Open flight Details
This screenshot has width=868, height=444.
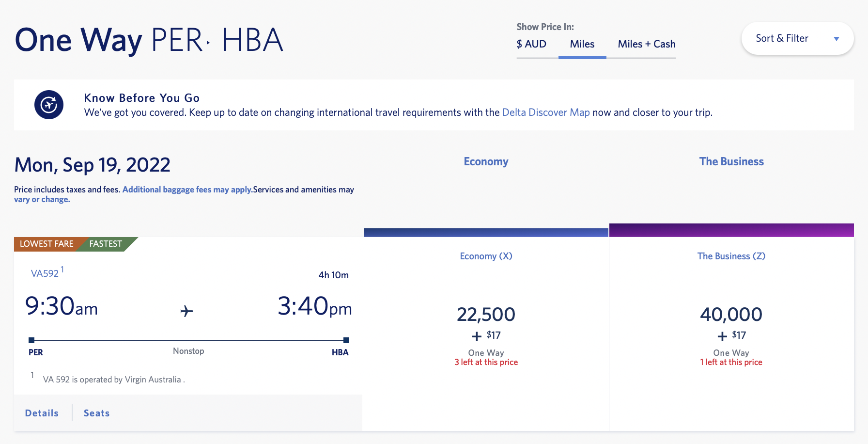coord(42,413)
